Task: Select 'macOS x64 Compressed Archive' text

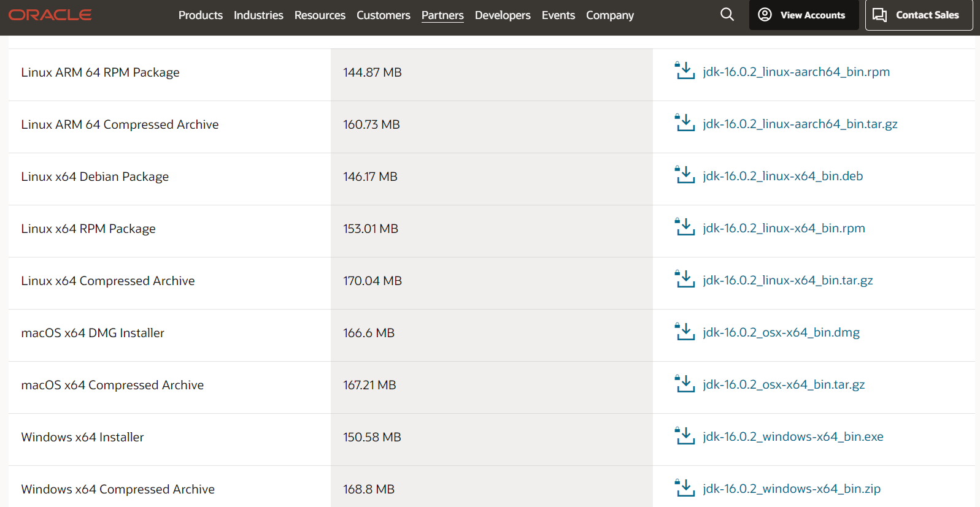Action: point(112,385)
